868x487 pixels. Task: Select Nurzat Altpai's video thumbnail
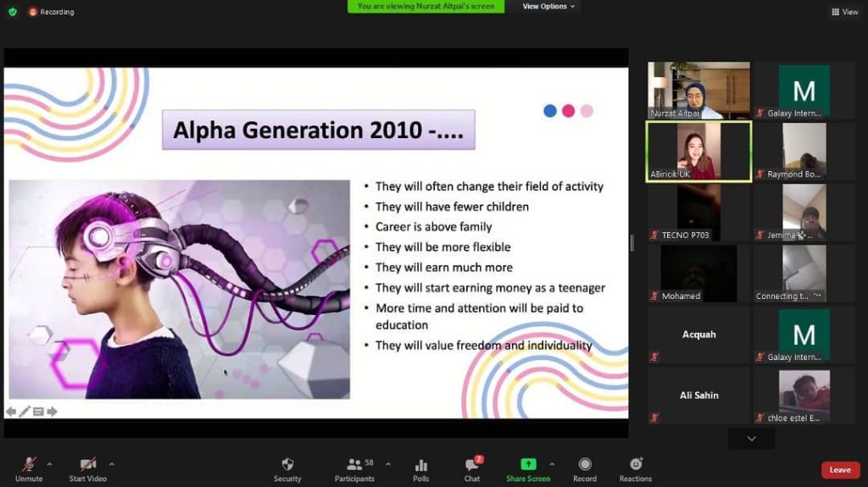click(698, 91)
